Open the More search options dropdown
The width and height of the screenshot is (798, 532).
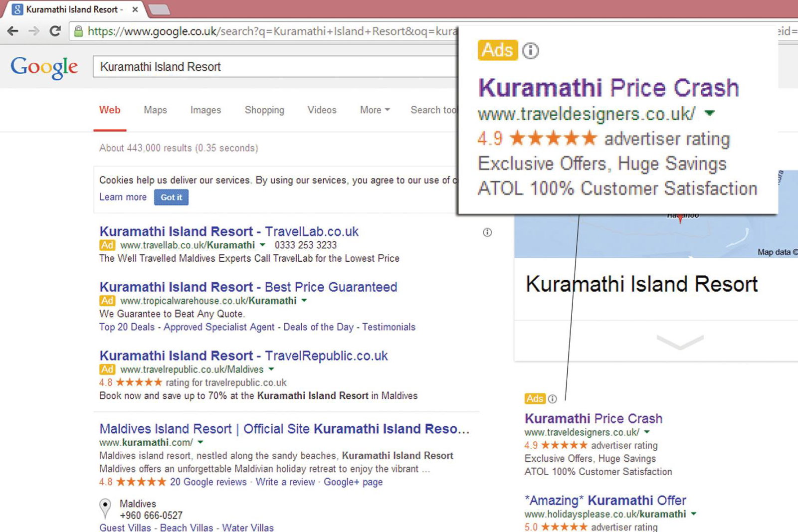tap(375, 110)
